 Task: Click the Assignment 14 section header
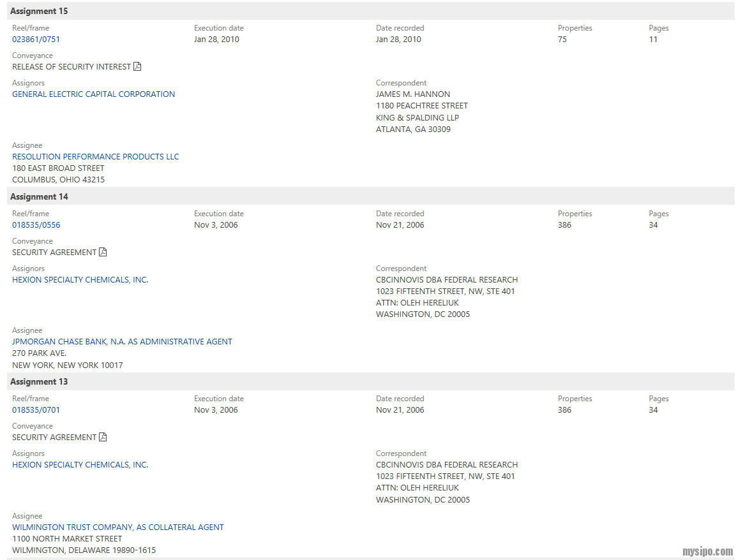pos(39,196)
